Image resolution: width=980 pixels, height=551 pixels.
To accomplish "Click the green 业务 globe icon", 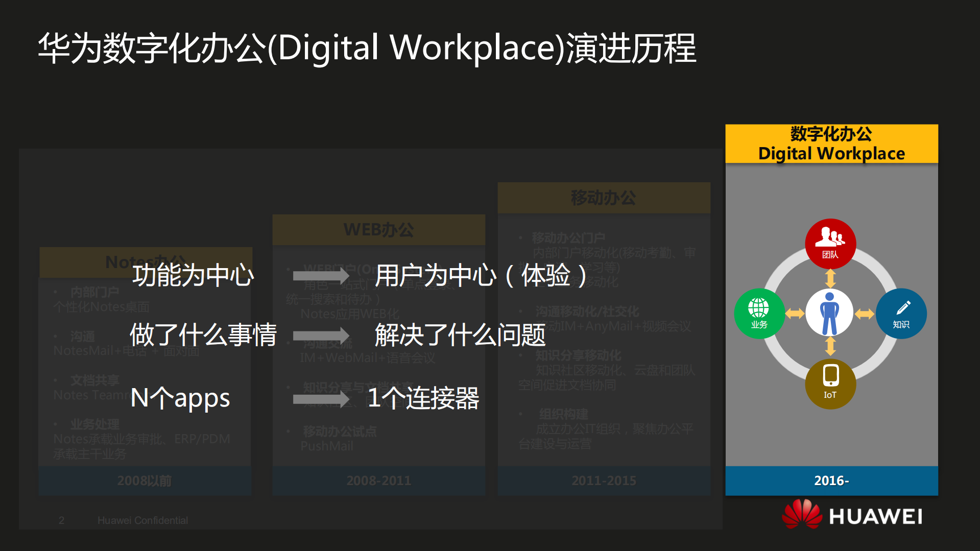I will [759, 313].
